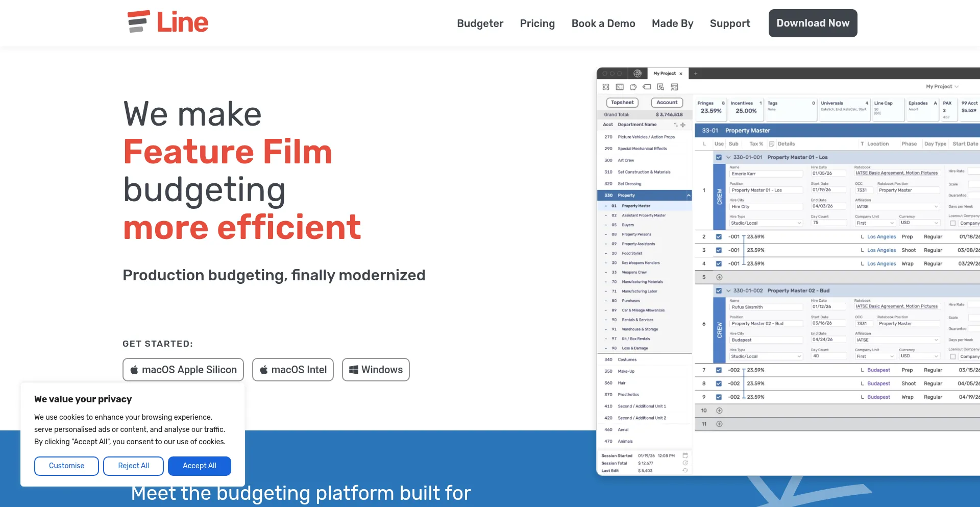Click the Download Now button

point(813,23)
